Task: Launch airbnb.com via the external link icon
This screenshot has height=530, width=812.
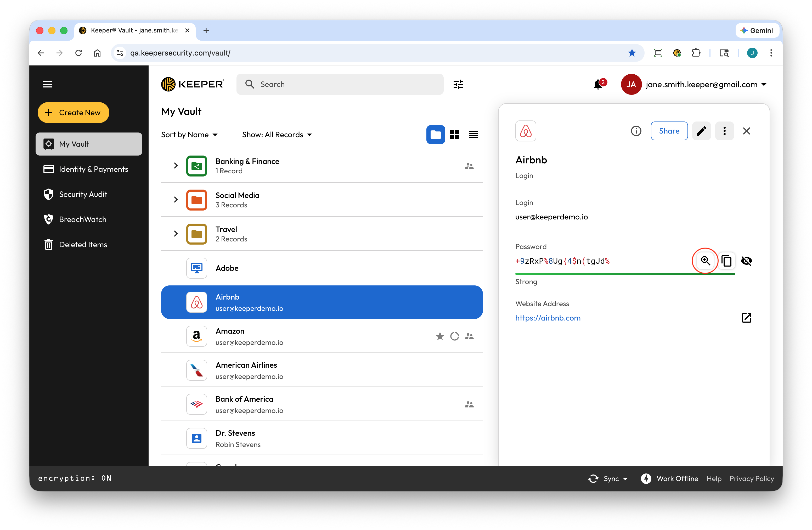Action: 746,318
